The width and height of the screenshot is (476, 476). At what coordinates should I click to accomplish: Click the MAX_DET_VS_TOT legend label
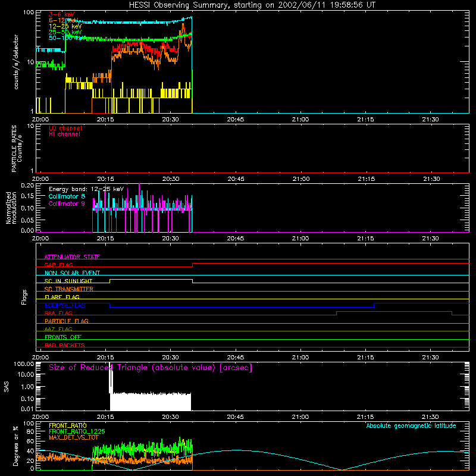[x=73, y=437]
